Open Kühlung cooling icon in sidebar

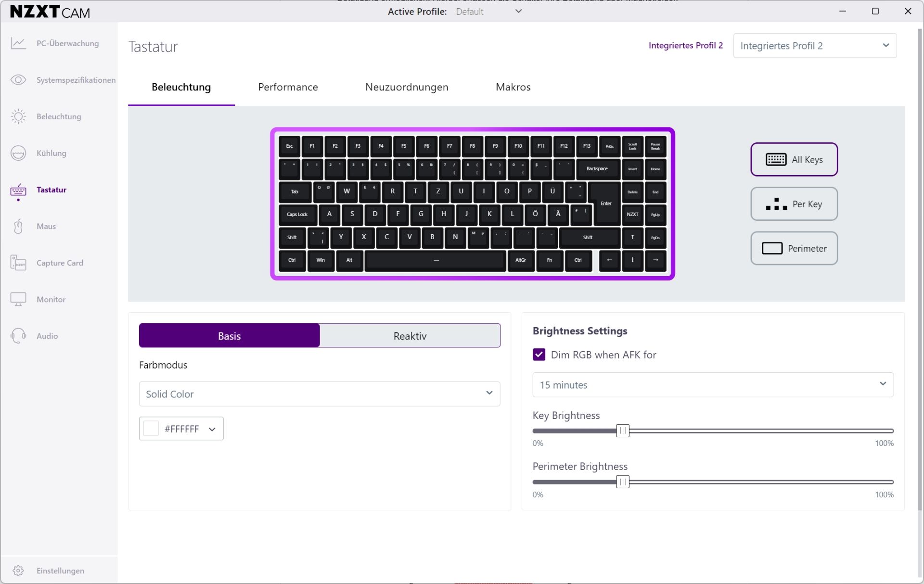coord(18,153)
